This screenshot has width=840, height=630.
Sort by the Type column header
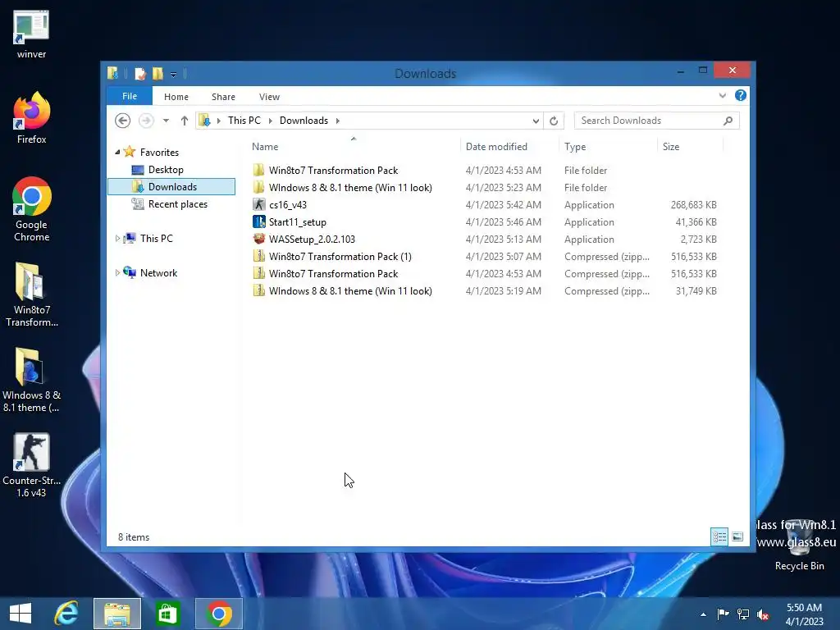tap(575, 147)
